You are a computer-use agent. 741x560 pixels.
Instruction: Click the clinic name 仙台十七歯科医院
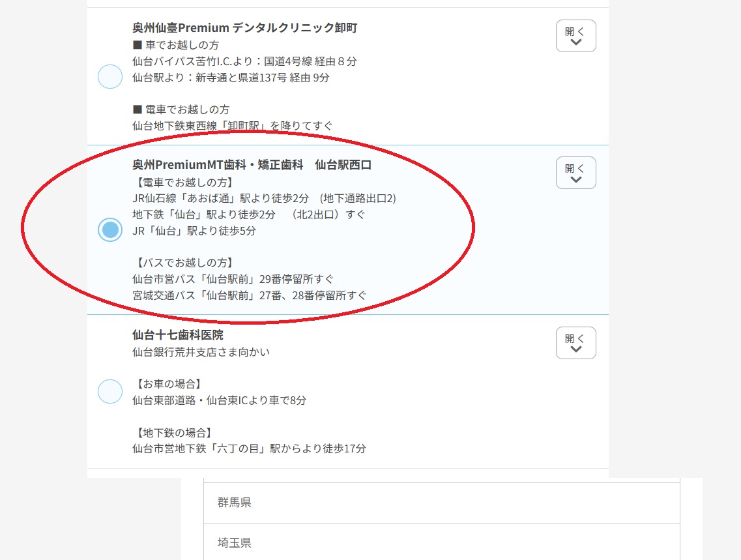[178, 335]
